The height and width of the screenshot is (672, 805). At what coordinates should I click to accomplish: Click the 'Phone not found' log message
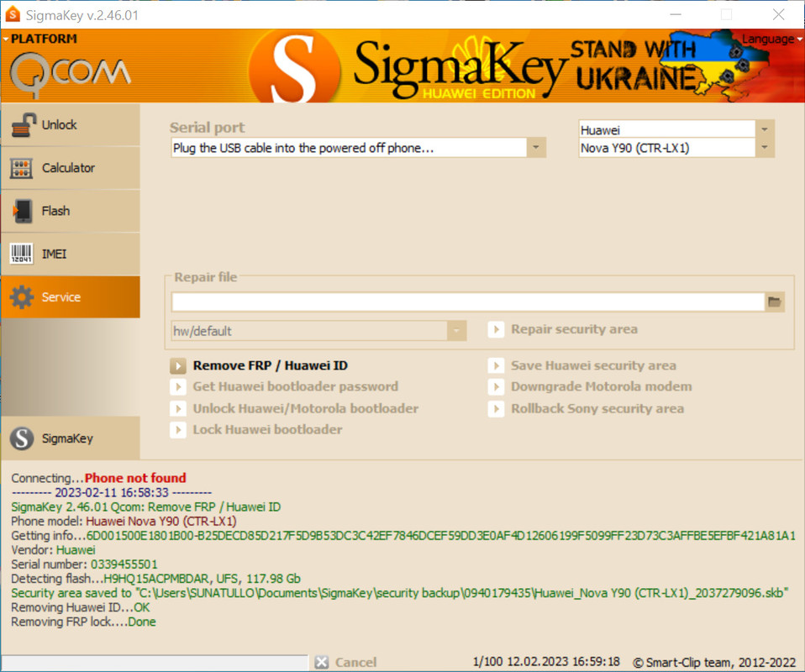pyautogui.click(x=135, y=478)
